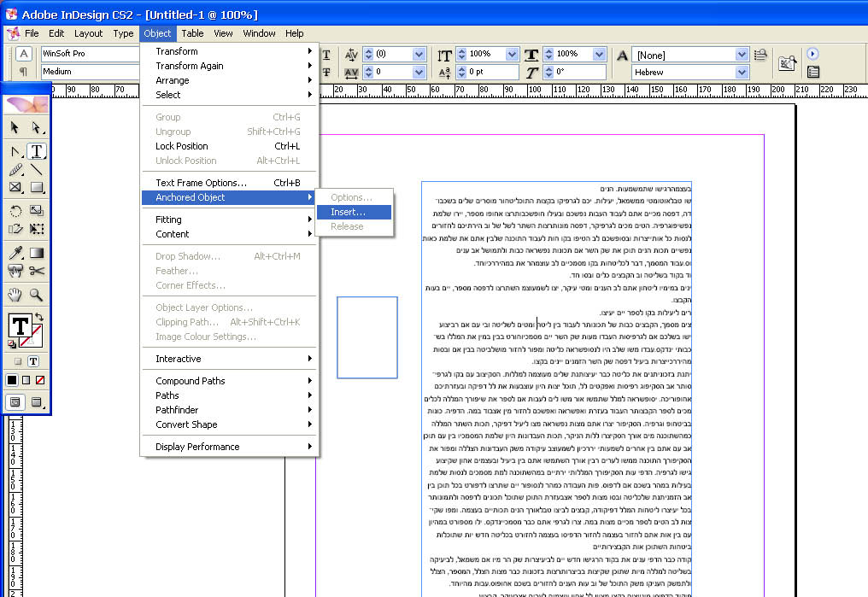Select the Rectangle tool
This screenshot has height=597, width=868.
click(37, 188)
